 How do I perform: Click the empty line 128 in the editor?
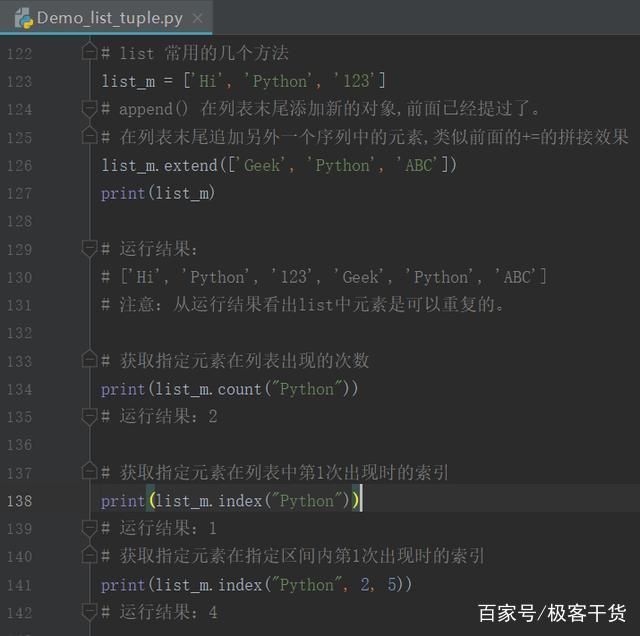point(363,221)
